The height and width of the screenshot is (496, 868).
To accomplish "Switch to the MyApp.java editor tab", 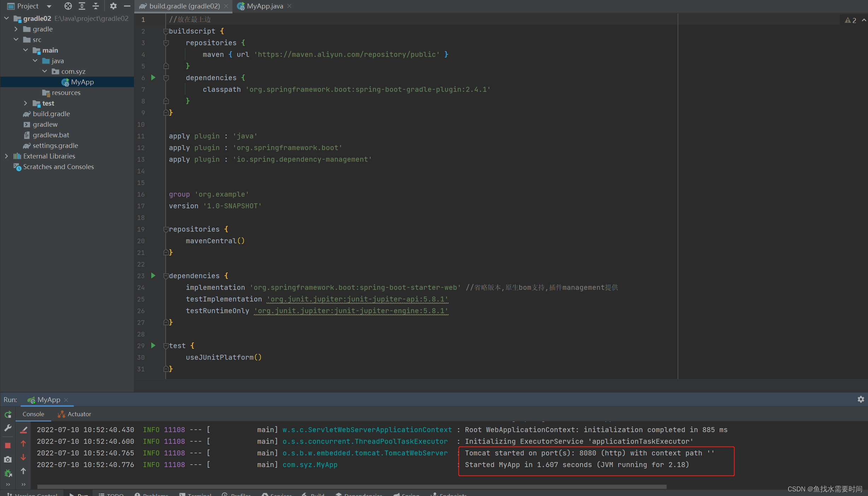I will coord(264,6).
